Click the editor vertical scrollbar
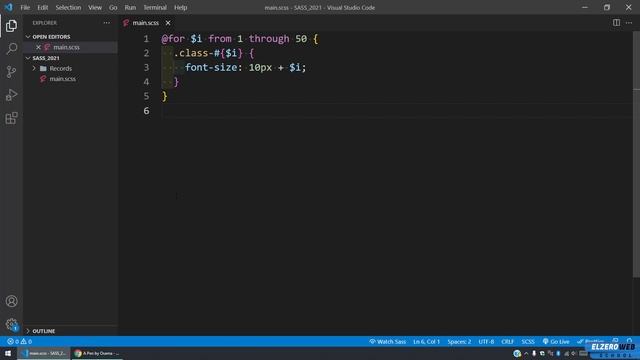This screenshot has height=360, width=640. (x=636, y=155)
